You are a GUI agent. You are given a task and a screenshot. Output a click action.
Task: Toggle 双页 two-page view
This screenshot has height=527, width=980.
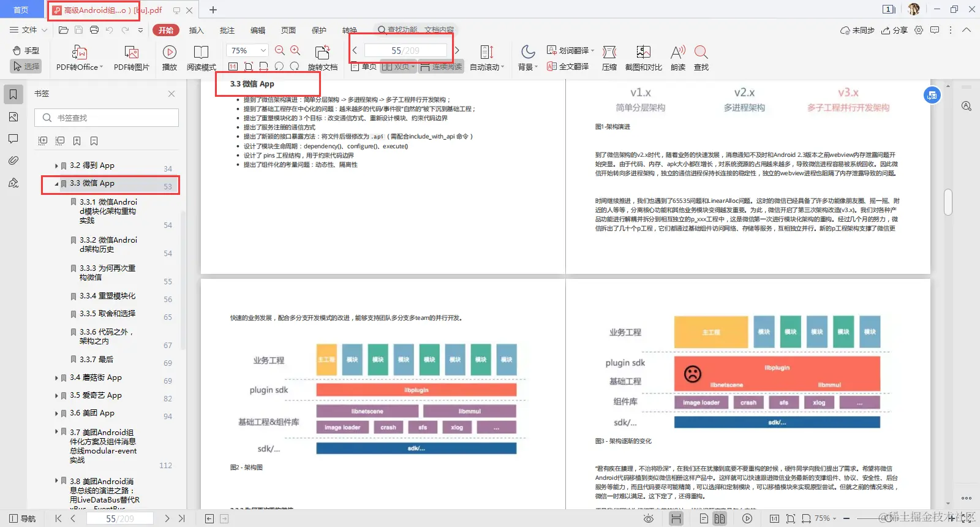398,67
